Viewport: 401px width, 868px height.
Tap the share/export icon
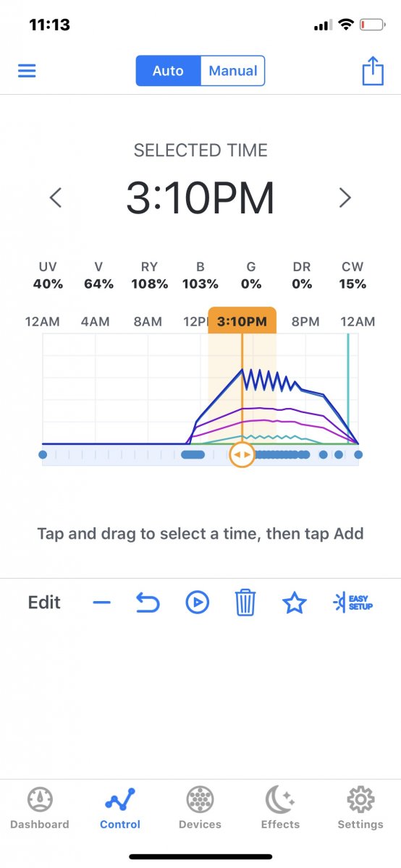click(372, 70)
